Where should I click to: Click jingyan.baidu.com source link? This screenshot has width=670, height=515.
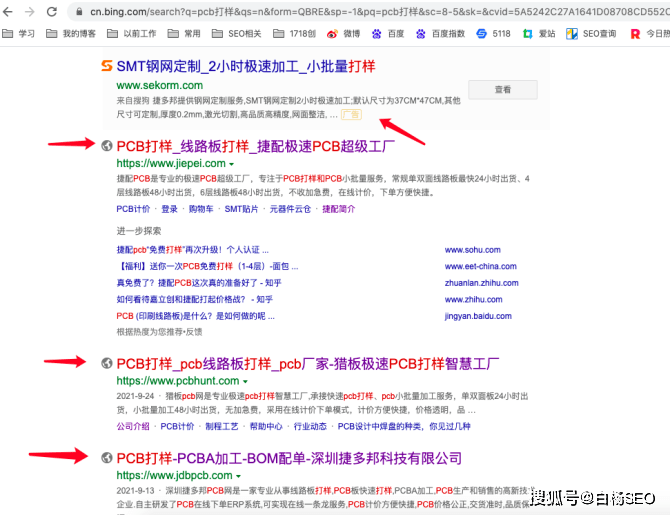[478, 316]
